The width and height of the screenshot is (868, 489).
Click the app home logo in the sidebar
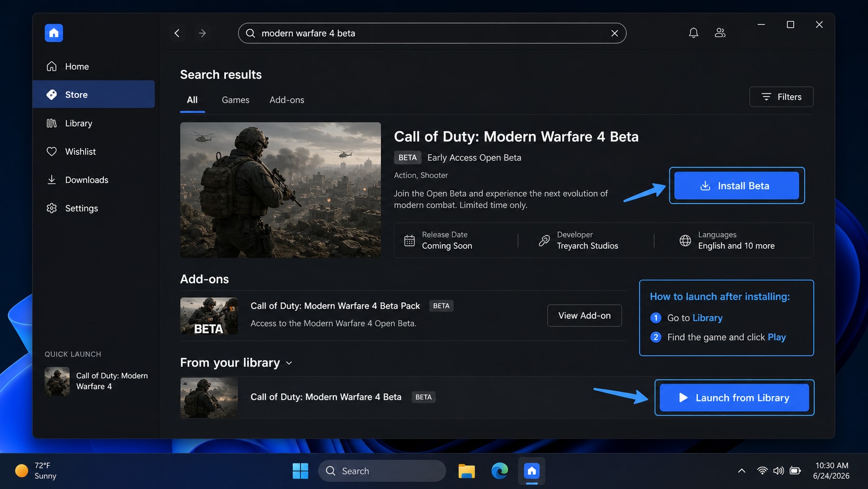click(54, 33)
